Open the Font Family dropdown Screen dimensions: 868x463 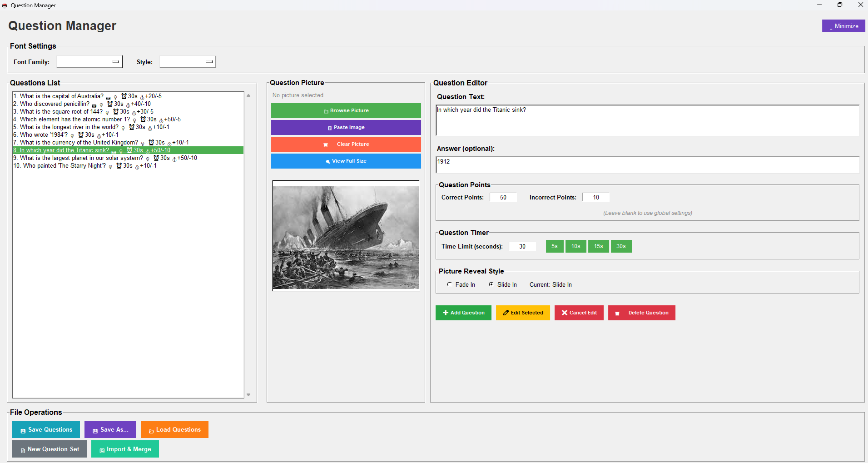tap(89, 62)
